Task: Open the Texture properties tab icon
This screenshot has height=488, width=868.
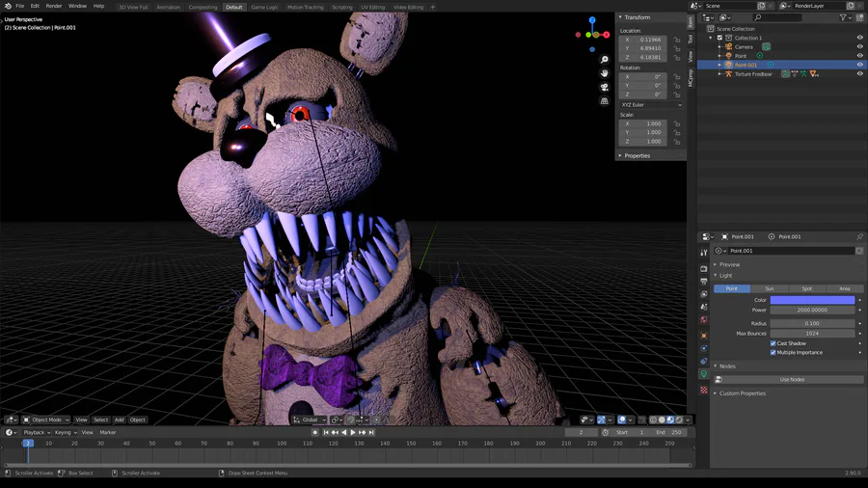Action: [704, 390]
